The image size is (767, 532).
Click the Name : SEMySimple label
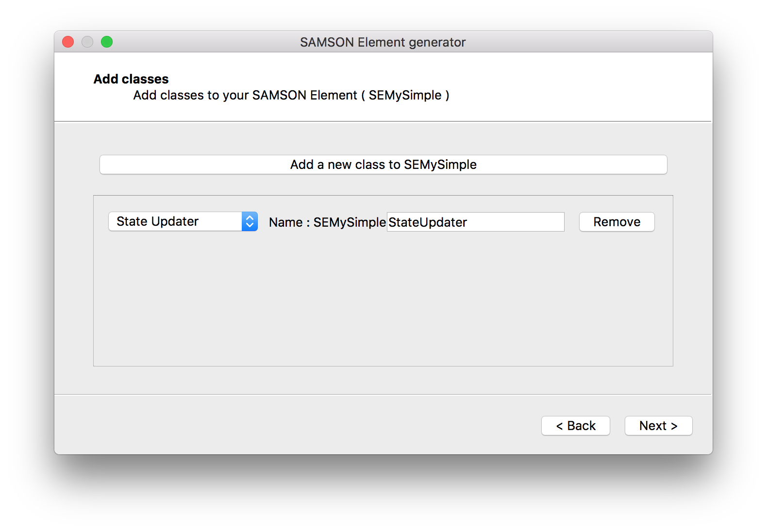(326, 222)
